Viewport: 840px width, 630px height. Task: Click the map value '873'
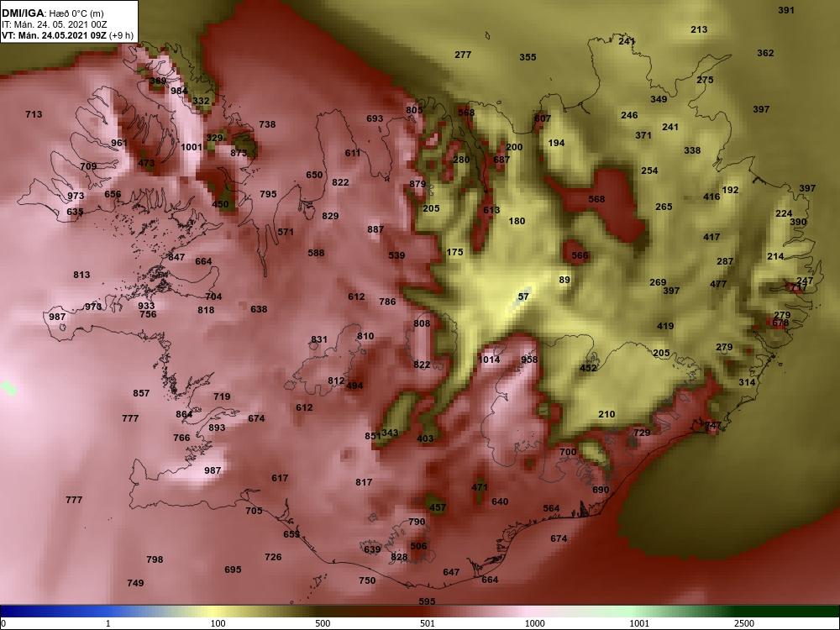coord(239,153)
